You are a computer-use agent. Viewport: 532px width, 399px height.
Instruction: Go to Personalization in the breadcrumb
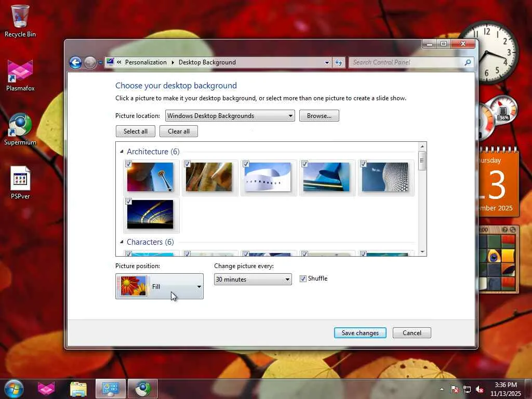click(x=146, y=62)
